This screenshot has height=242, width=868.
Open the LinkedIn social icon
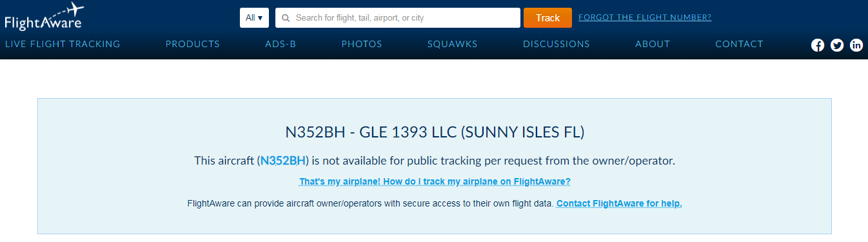pos(856,45)
